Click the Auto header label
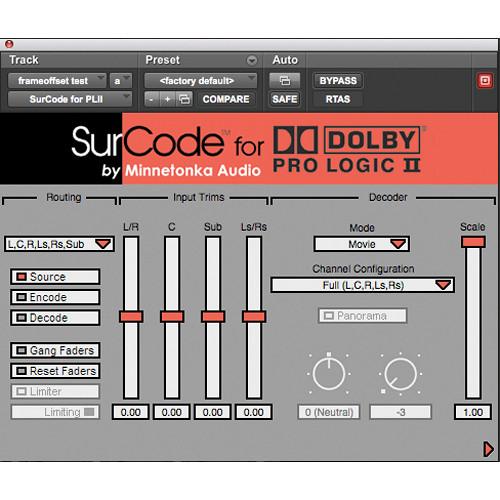 285,60
